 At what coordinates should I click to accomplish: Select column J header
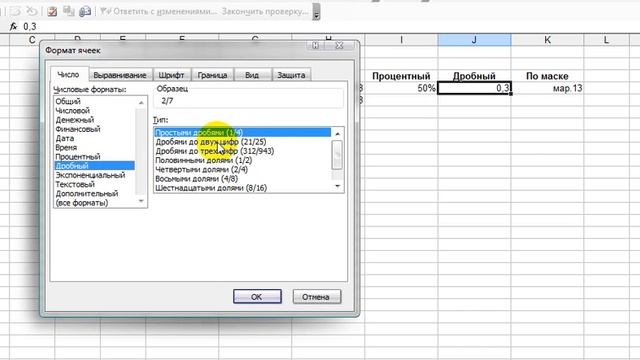pyautogui.click(x=474, y=40)
